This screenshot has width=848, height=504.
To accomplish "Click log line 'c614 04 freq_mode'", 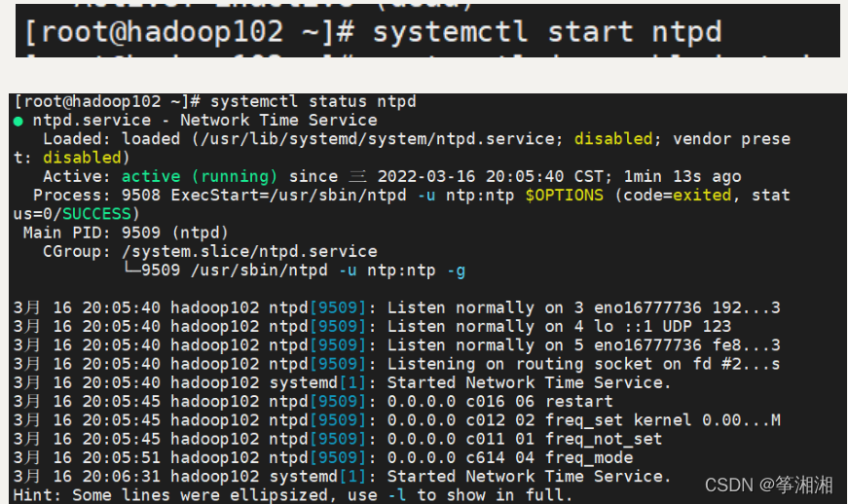I will [x=323, y=457].
